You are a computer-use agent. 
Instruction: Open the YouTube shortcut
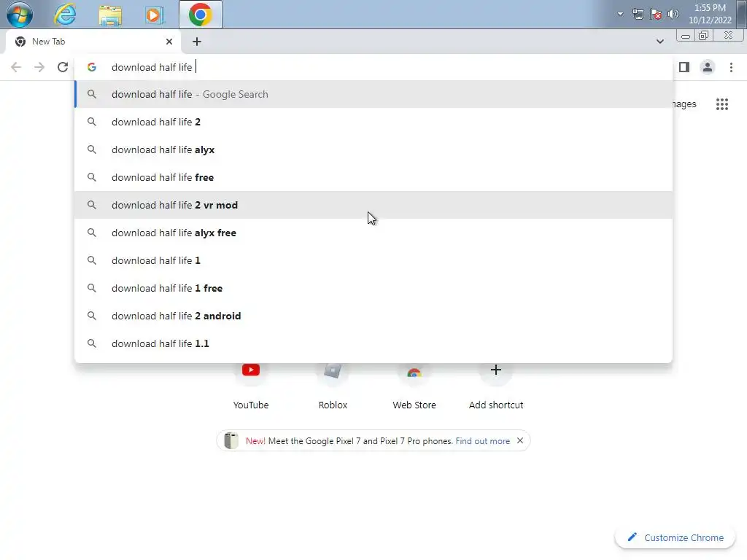[x=251, y=386]
